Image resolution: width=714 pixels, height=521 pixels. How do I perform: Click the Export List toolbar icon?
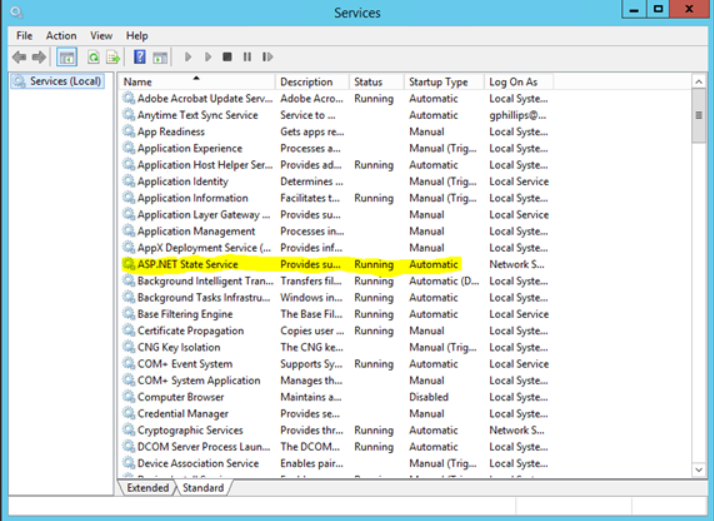[x=113, y=57]
